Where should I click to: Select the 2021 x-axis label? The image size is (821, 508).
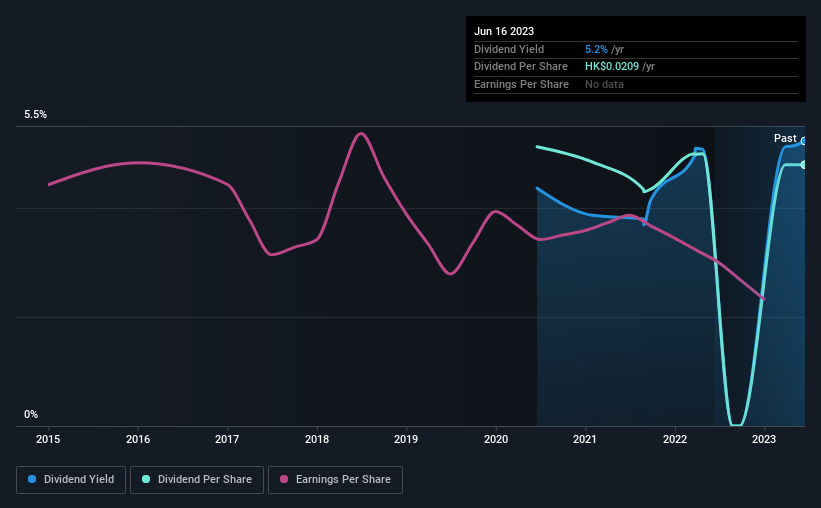pos(585,438)
